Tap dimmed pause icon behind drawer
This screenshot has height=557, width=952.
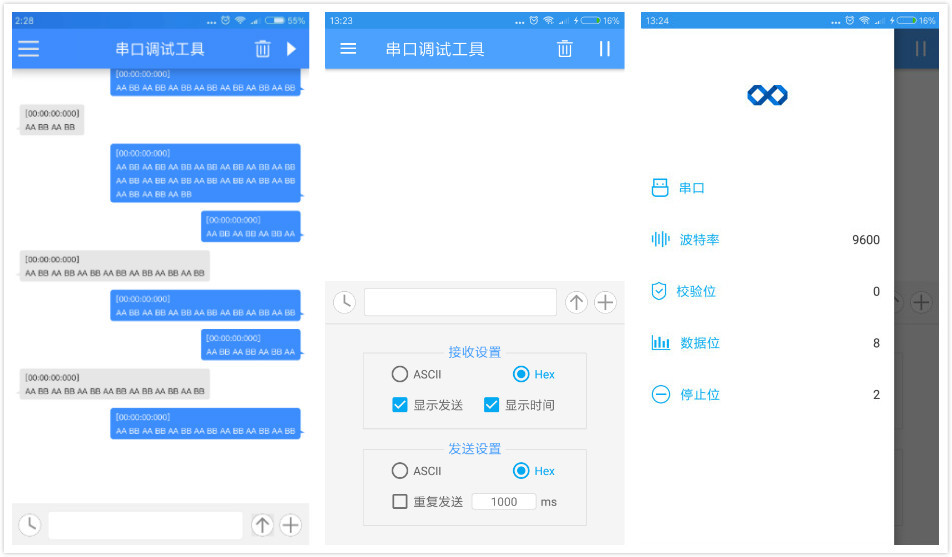(921, 49)
